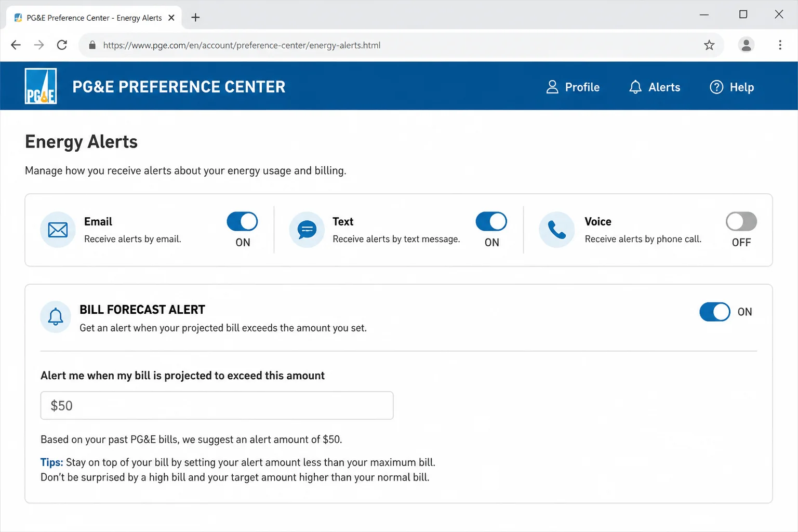Click the suggested alert amount sentence

pyautogui.click(x=191, y=440)
